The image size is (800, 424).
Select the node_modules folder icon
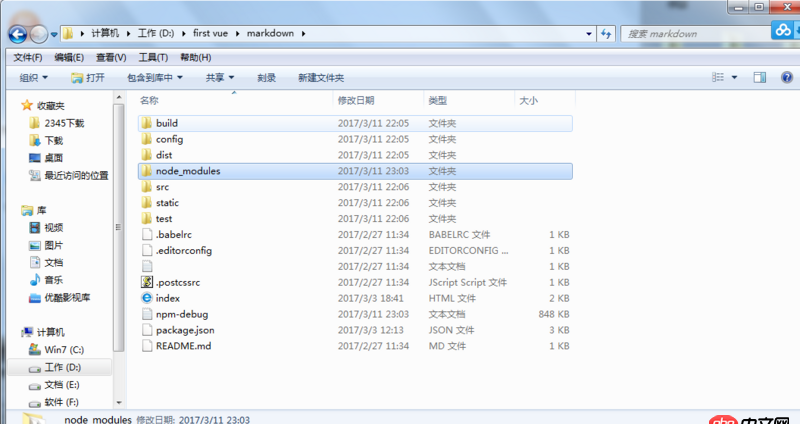[x=147, y=170]
